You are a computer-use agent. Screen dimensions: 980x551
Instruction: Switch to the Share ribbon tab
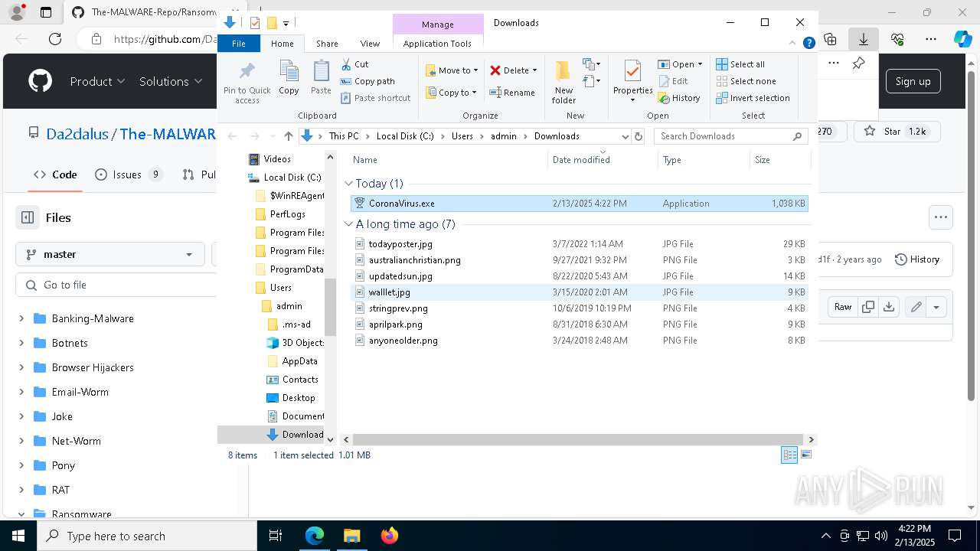tap(327, 44)
